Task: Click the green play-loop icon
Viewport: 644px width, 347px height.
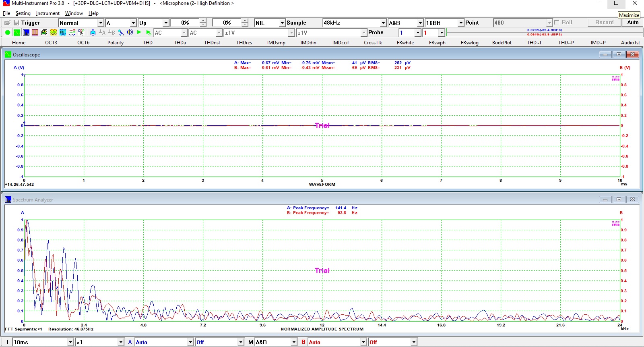Action: pyautogui.click(x=149, y=33)
